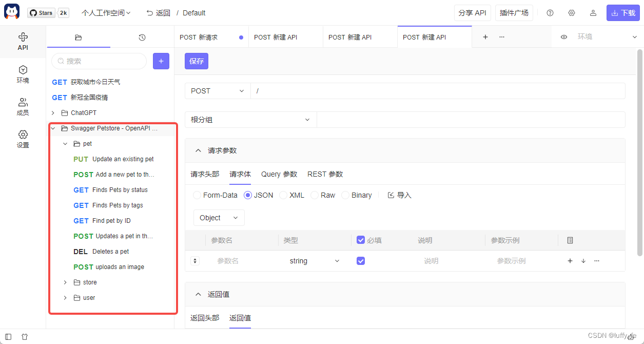Switch to the Query 参数 tab

coord(279,174)
